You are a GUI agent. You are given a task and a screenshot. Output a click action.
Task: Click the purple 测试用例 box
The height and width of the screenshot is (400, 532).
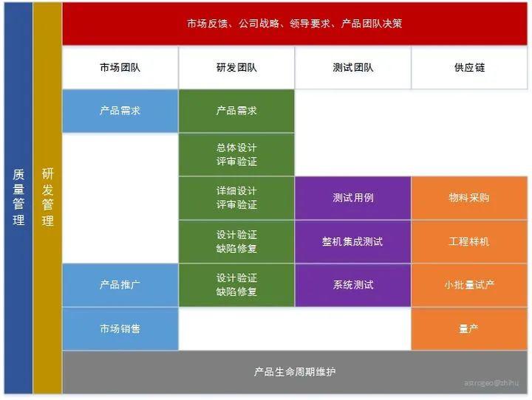coord(353,198)
